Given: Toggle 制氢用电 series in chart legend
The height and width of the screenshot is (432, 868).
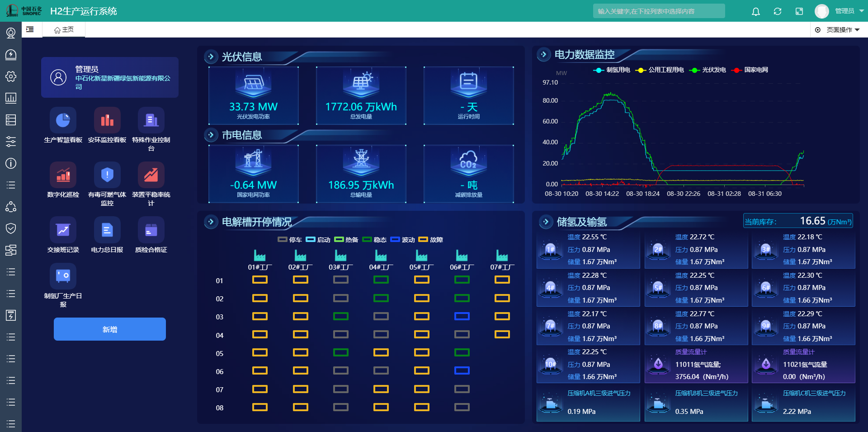Looking at the screenshot, I should click(612, 70).
